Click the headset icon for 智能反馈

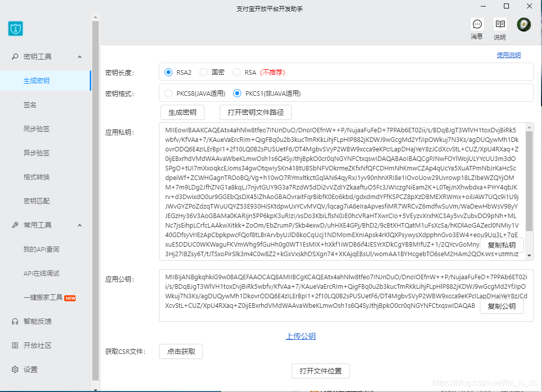tap(15, 321)
